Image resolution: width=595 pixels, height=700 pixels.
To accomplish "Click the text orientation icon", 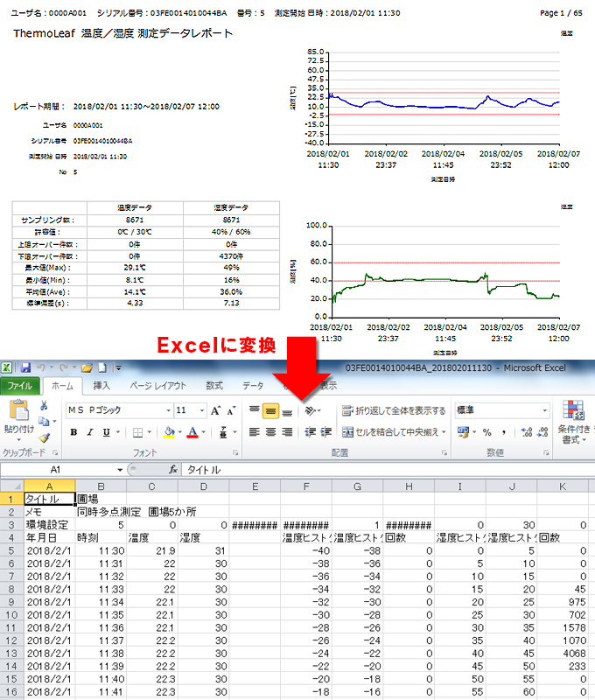I will pyautogui.click(x=311, y=410).
